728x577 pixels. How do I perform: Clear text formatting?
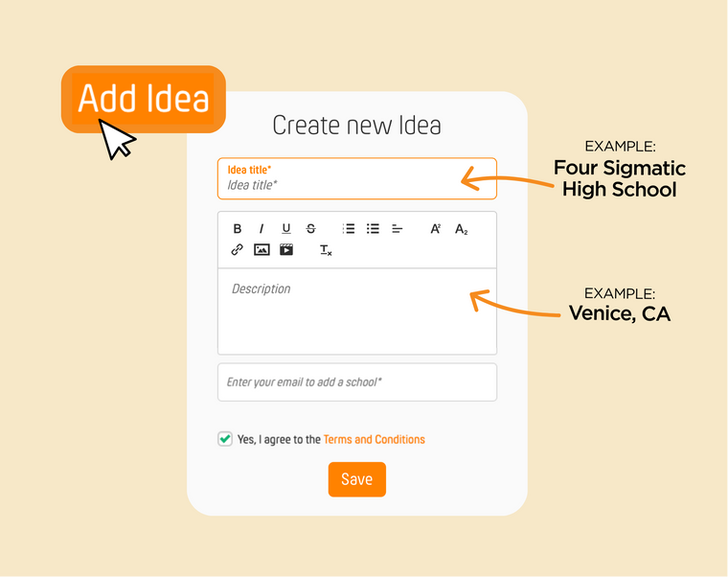(326, 250)
